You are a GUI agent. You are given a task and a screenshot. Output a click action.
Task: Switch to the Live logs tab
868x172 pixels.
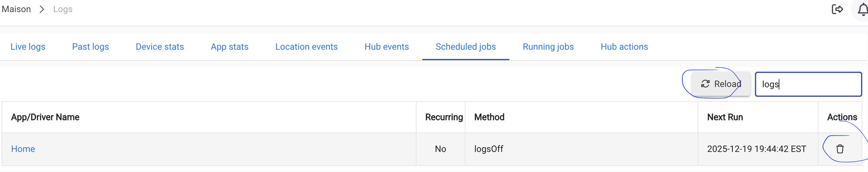coord(28,47)
